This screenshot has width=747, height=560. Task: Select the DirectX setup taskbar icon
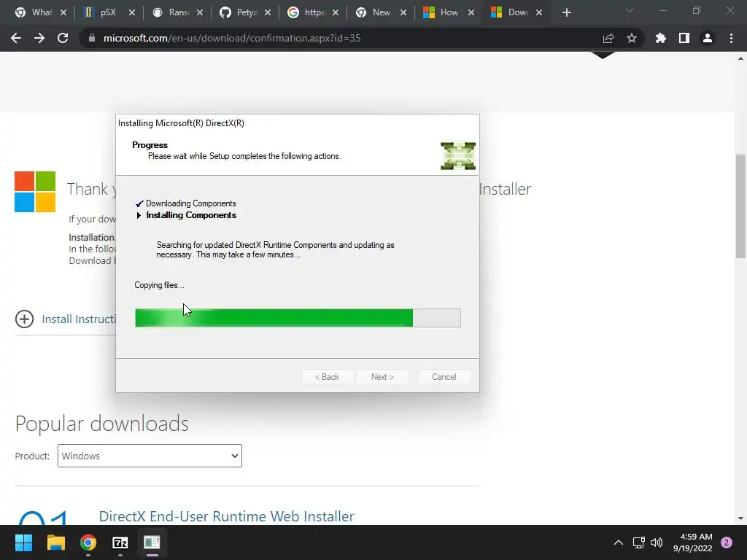(152, 542)
